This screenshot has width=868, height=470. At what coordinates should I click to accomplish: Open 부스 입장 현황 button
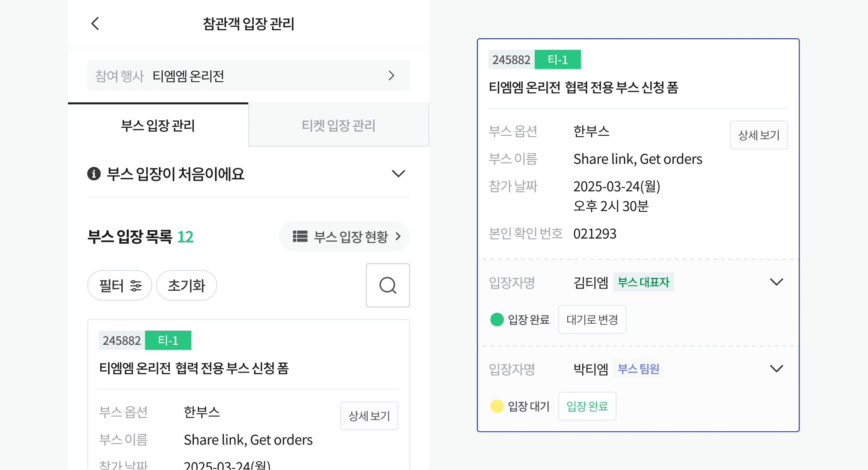344,236
